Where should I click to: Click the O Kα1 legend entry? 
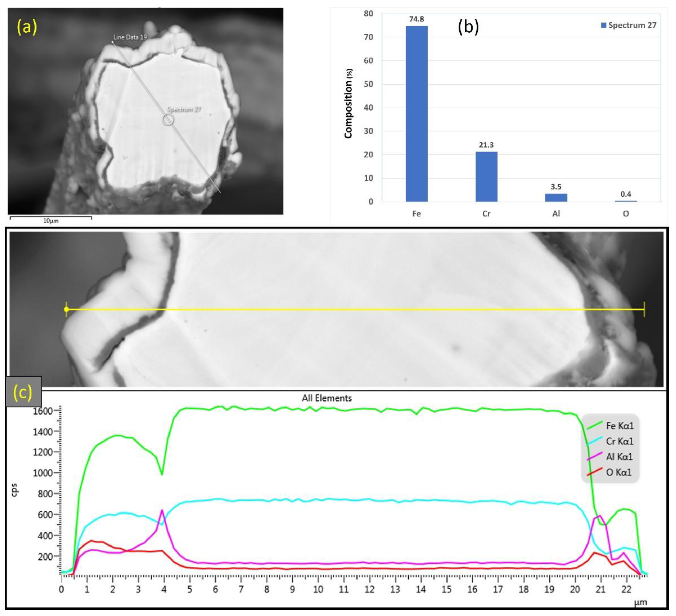pos(618,472)
